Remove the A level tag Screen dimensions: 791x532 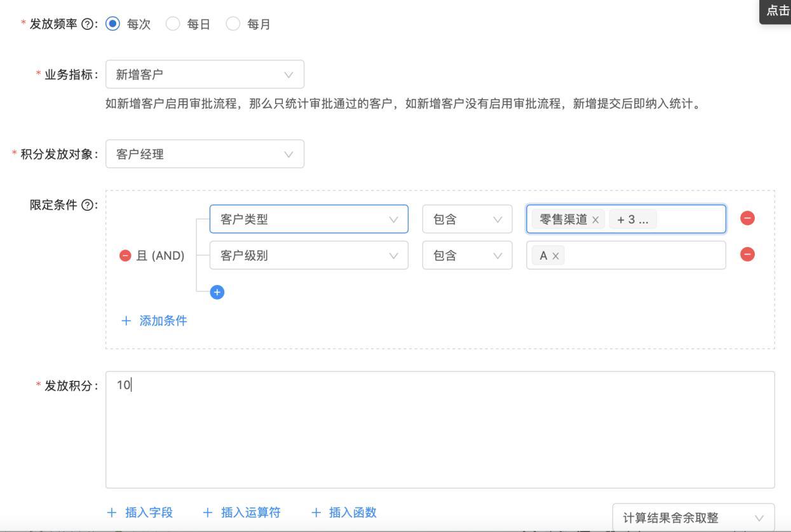(x=555, y=256)
